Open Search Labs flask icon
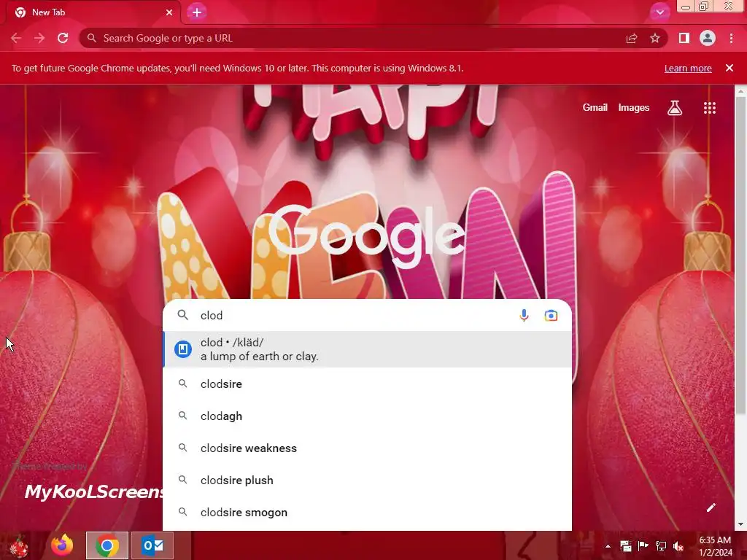This screenshot has width=747, height=560. click(675, 108)
